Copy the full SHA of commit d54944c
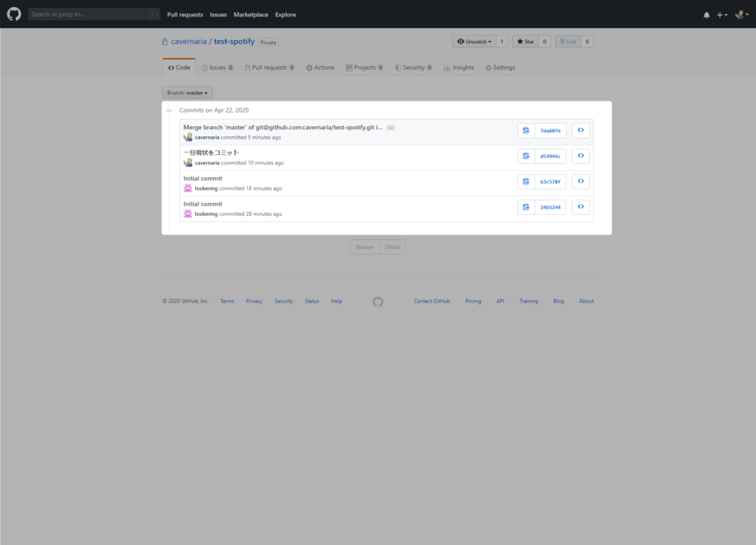Screen dimensions: 756x545 coord(526,155)
